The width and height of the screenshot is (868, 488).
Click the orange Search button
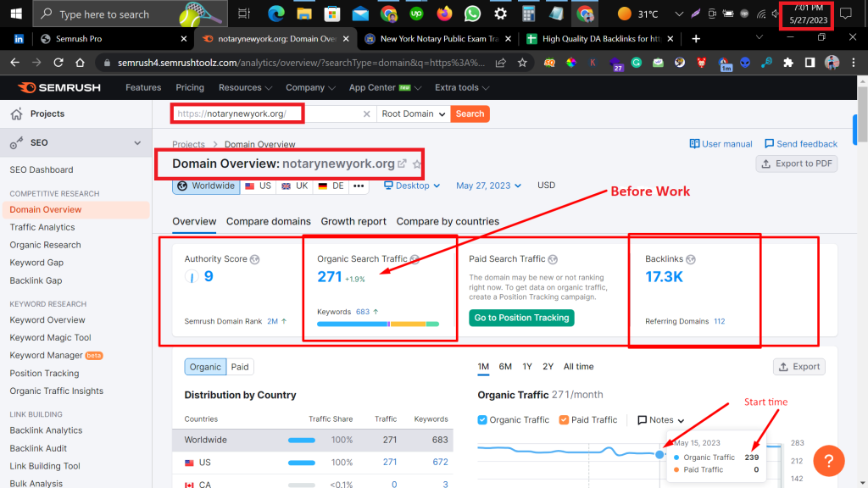470,114
